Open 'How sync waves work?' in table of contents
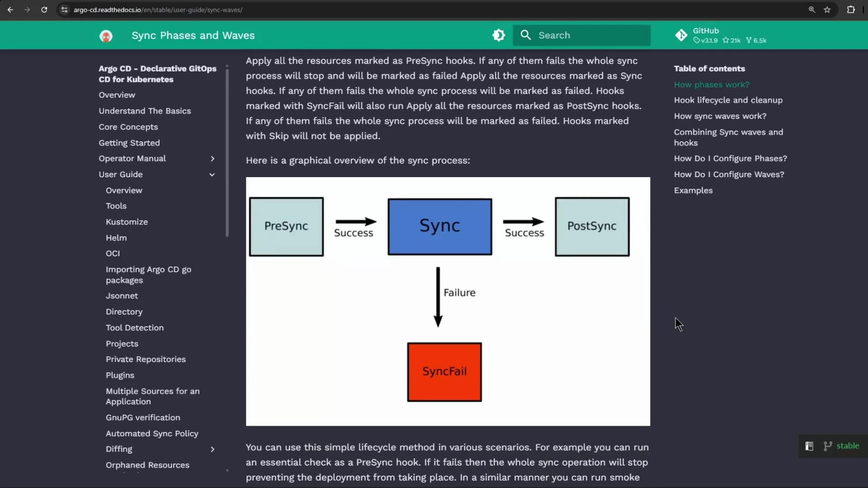 [720, 116]
